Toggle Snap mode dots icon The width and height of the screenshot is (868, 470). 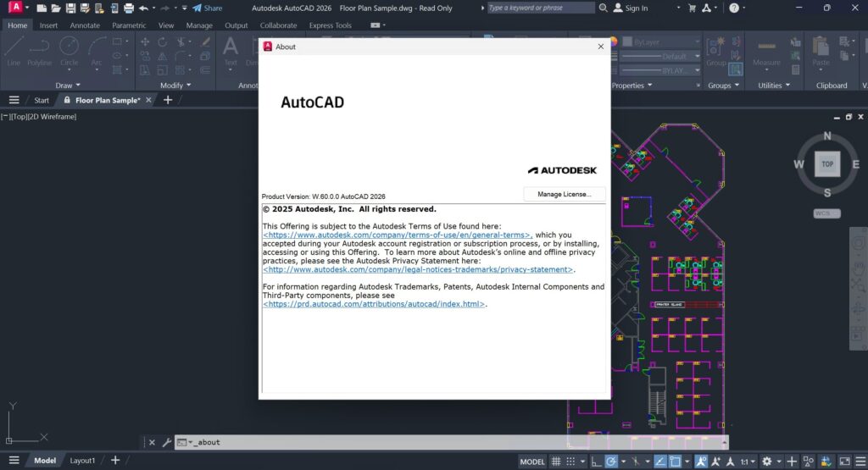(x=570, y=462)
